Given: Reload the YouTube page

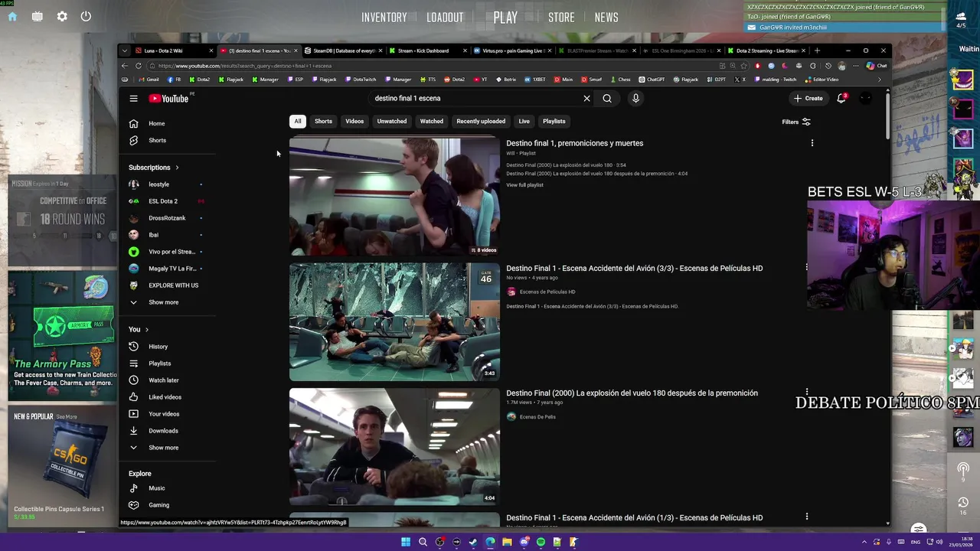Looking at the screenshot, I should [x=139, y=66].
